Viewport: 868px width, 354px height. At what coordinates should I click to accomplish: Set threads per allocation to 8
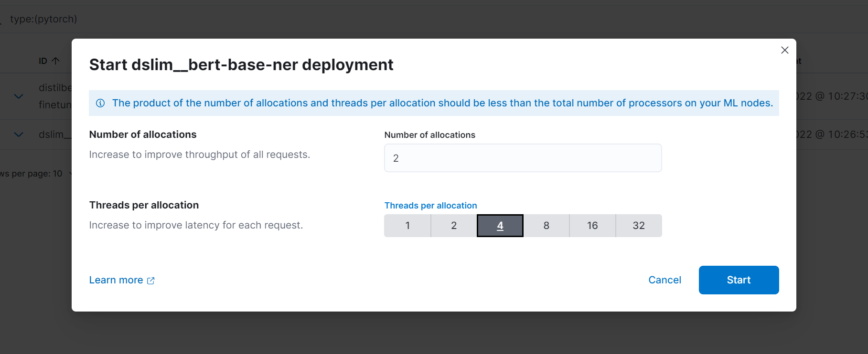tap(546, 226)
